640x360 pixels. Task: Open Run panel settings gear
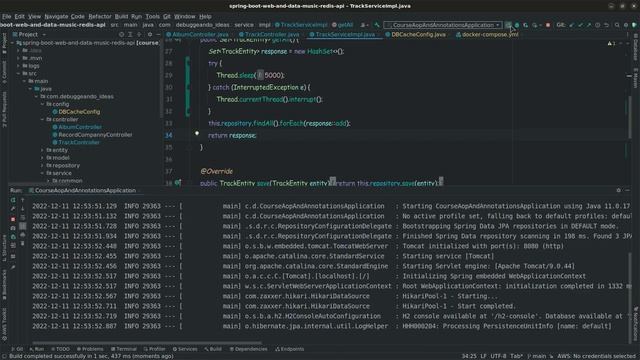pos(619,190)
